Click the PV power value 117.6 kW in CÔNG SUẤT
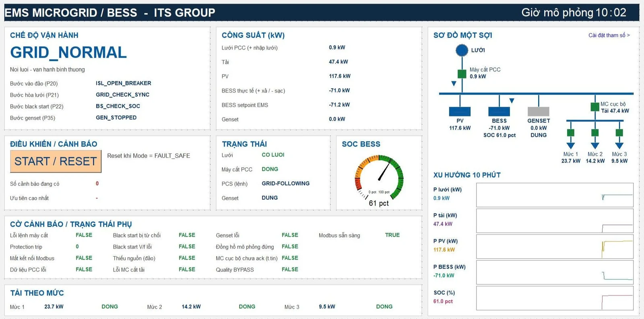The image size is (644, 319). 340,76
